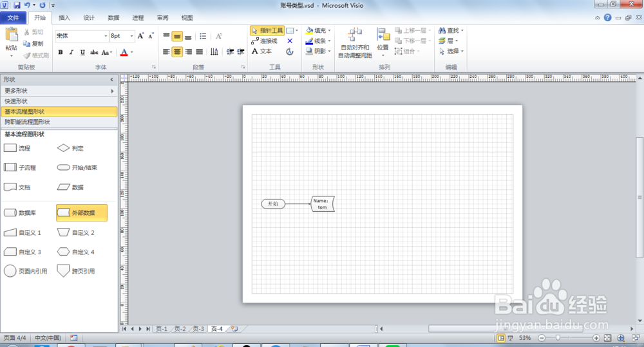Image resolution: width=644 pixels, height=347 pixels.
Task: Open the Change Case (Aa) dropdown
Action: pyautogui.click(x=107, y=52)
